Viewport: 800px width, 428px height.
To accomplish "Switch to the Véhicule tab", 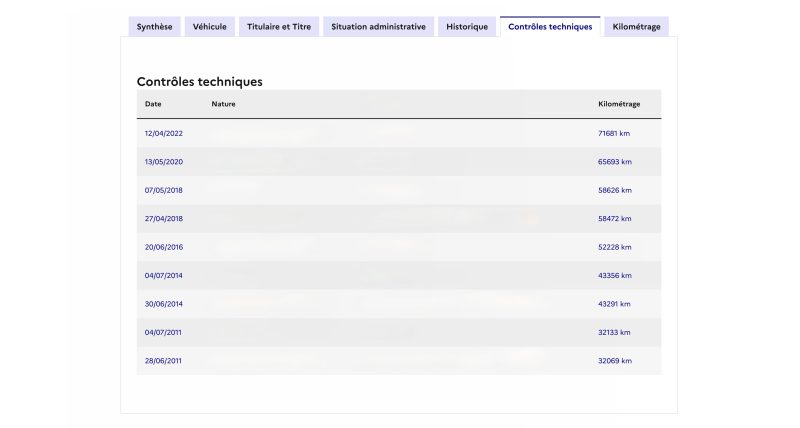I will click(210, 27).
